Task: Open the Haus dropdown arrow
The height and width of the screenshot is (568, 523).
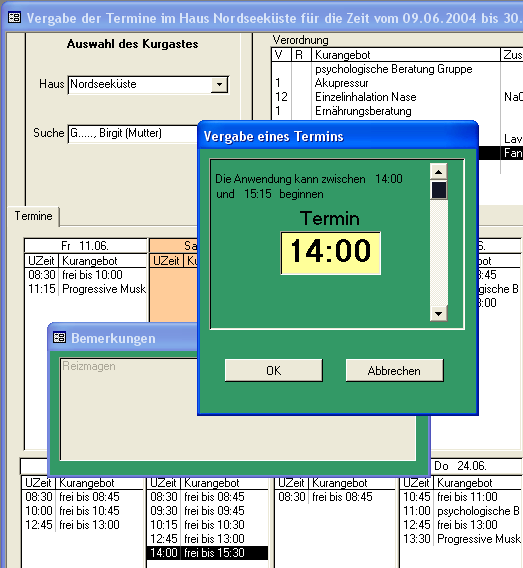Action: pyautogui.click(x=219, y=84)
